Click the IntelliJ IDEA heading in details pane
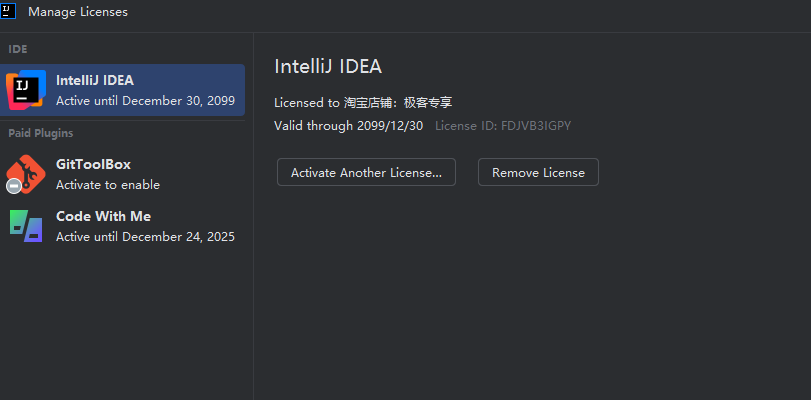811x400 pixels. [328, 67]
